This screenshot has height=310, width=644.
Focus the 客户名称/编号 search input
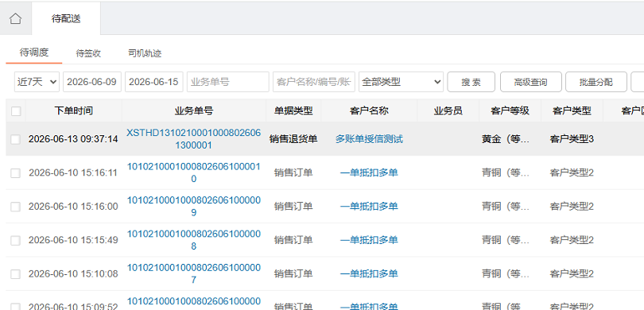tap(314, 82)
